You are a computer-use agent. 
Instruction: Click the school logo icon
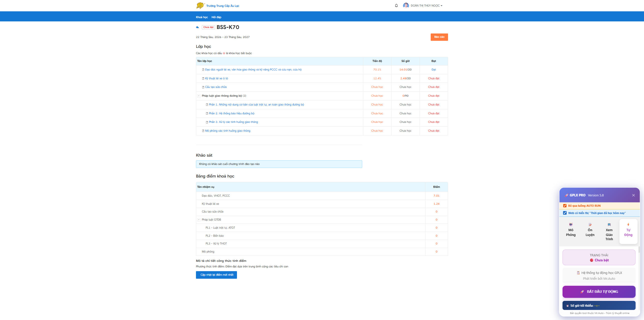[x=200, y=6]
